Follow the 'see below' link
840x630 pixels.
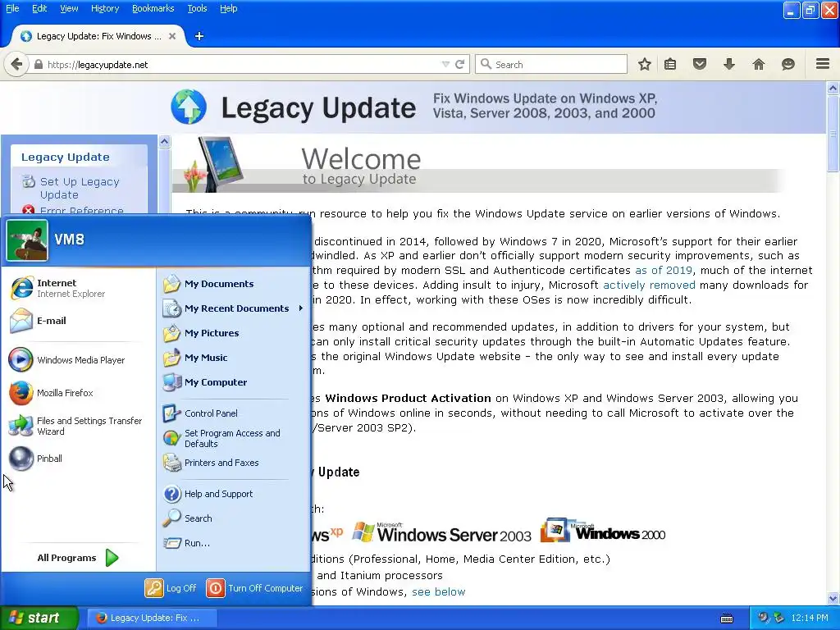[x=438, y=592]
